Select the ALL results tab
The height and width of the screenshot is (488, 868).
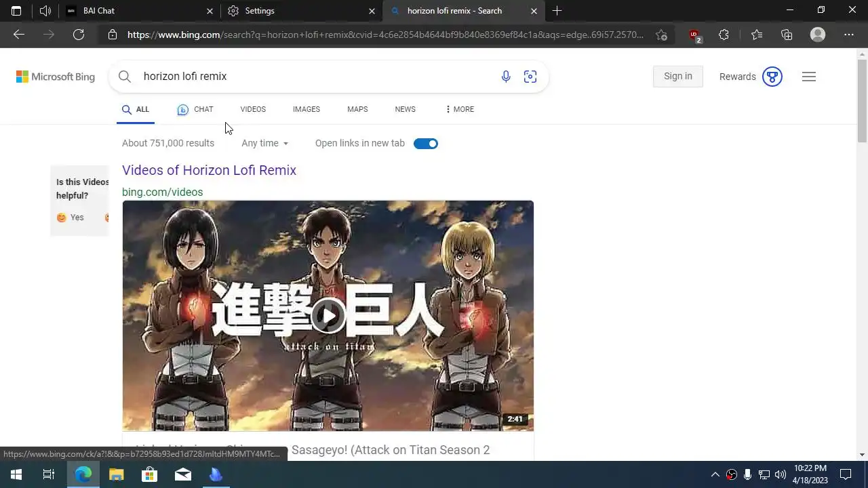136,109
